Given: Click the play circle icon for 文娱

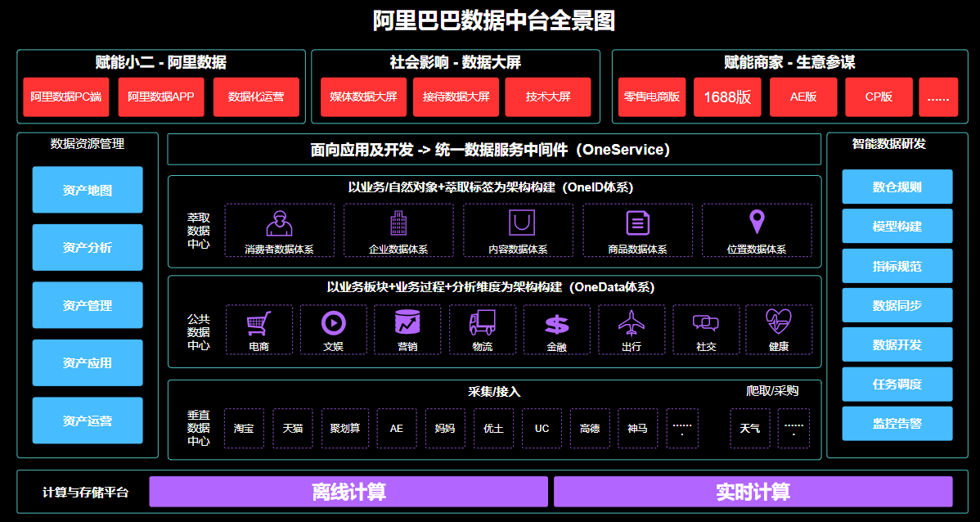Looking at the screenshot, I should (x=333, y=323).
